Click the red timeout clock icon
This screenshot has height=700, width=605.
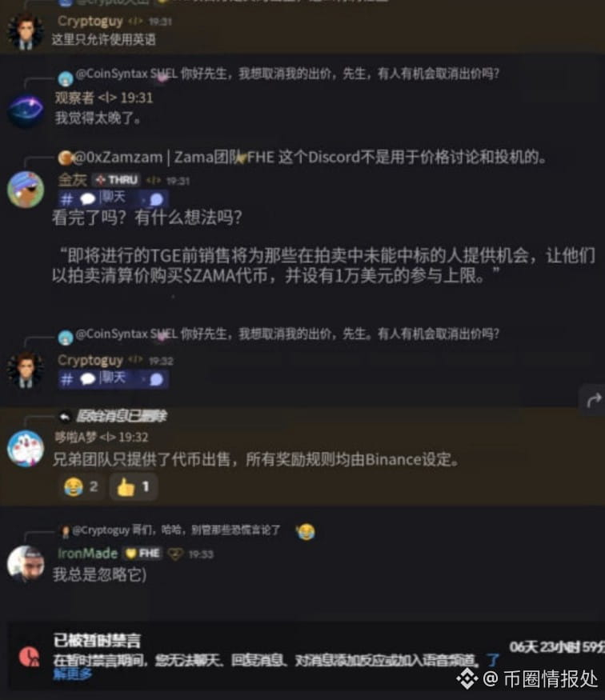click(30, 657)
